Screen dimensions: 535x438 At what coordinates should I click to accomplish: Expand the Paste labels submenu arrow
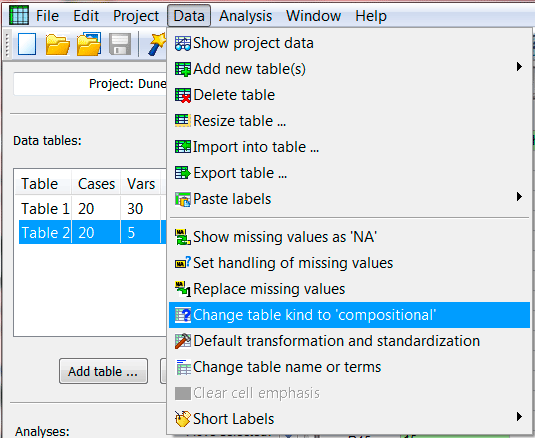(519, 196)
